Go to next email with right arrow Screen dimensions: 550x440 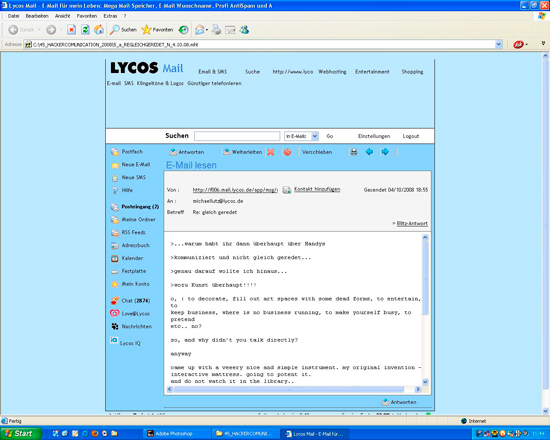tap(385, 152)
